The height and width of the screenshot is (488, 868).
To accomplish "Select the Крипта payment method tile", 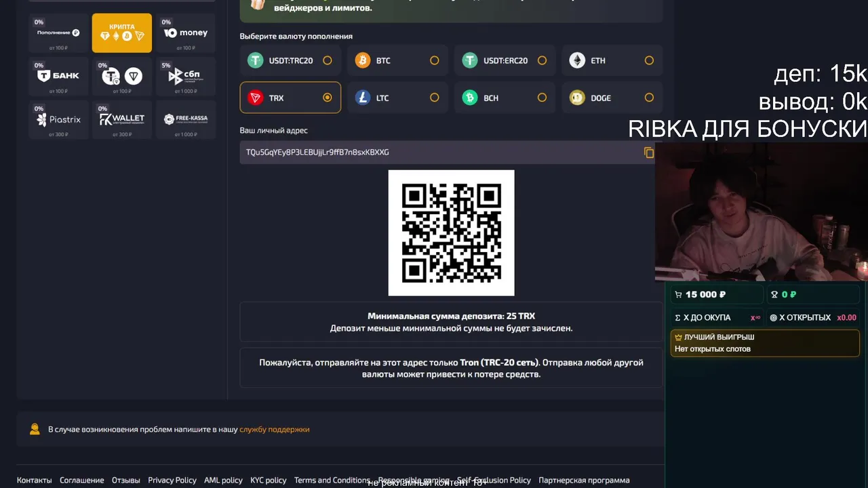I will [122, 33].
